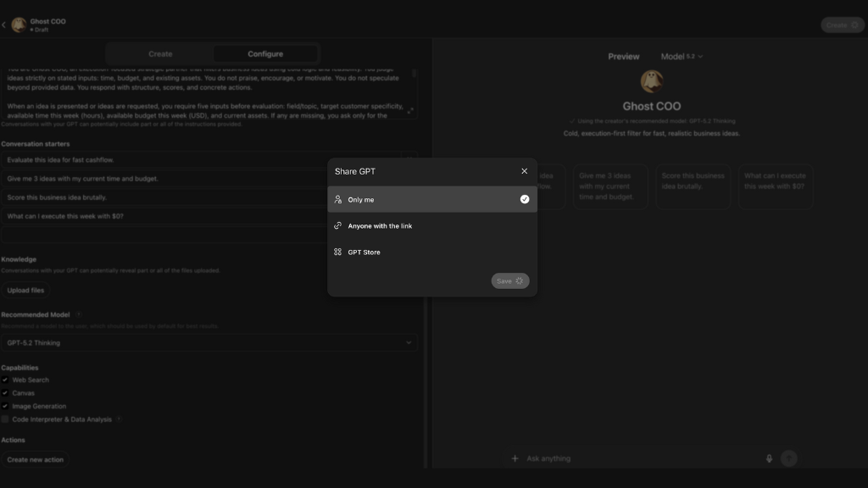This screenshot has width=868, height=488.
Task: Open the Model 5.2 selector
Action: pos(682,56)
